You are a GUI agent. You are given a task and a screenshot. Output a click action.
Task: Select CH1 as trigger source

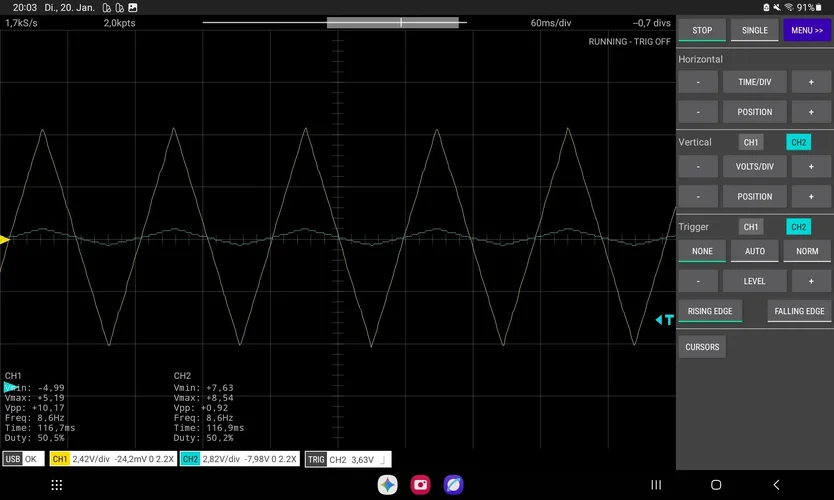[x=750, y=227]
